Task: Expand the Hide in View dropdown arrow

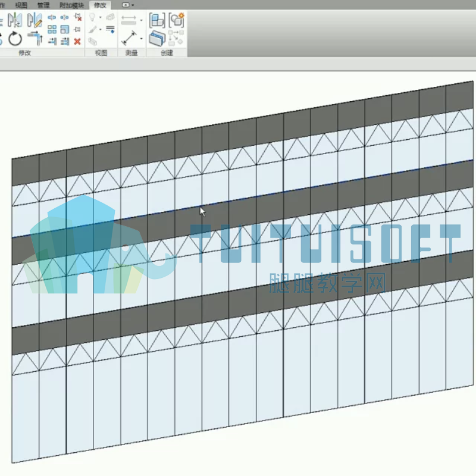Action: [100, 18]
